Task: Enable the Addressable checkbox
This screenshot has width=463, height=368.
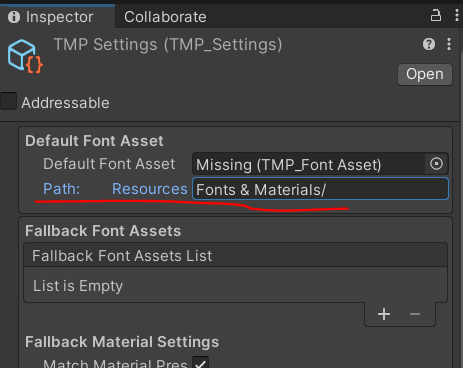Action: [8, 101]
